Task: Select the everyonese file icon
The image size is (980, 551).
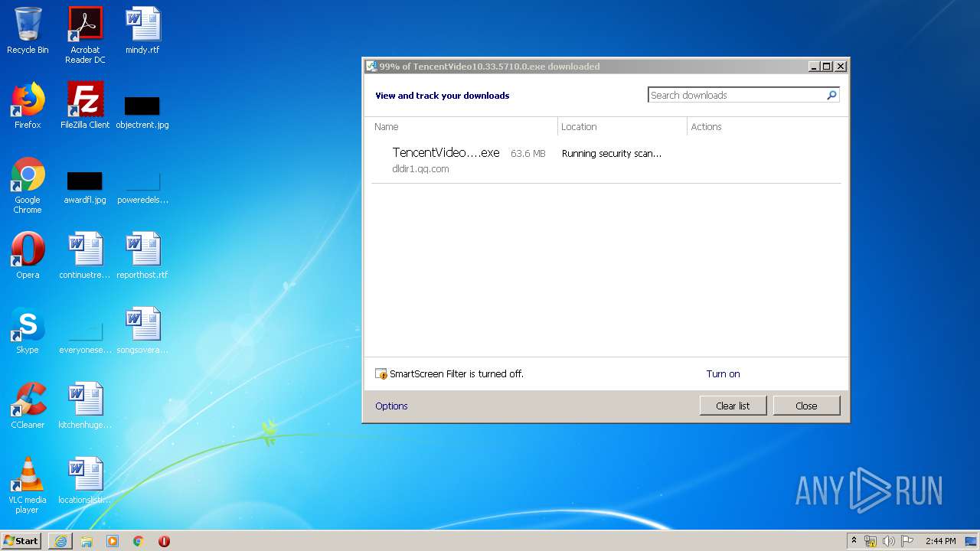Action: pos(85,338)
